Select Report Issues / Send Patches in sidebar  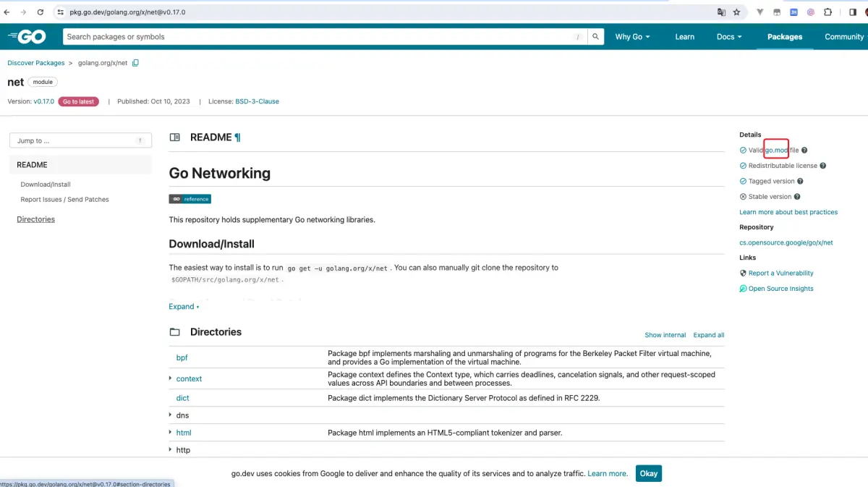click(64, 200)
